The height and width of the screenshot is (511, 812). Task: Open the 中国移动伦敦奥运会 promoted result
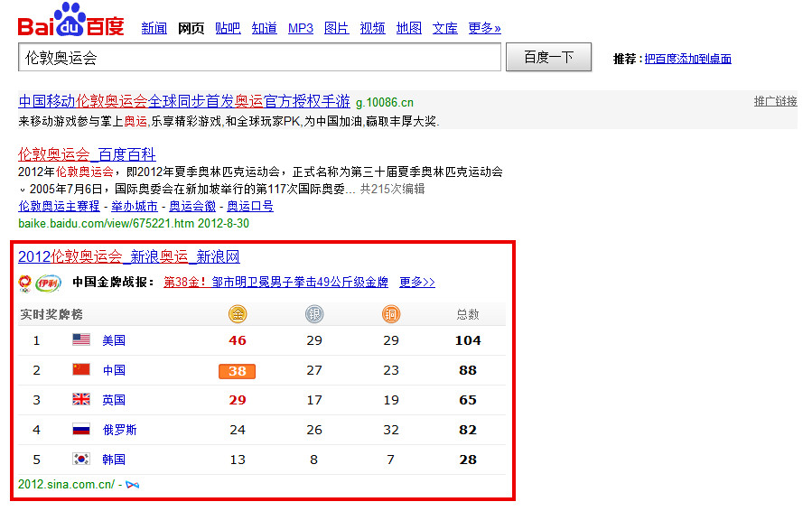(x=184, y=101)
